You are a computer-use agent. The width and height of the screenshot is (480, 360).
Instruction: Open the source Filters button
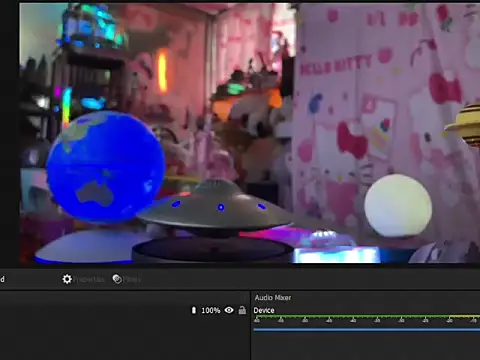click(x=127, y=279)
